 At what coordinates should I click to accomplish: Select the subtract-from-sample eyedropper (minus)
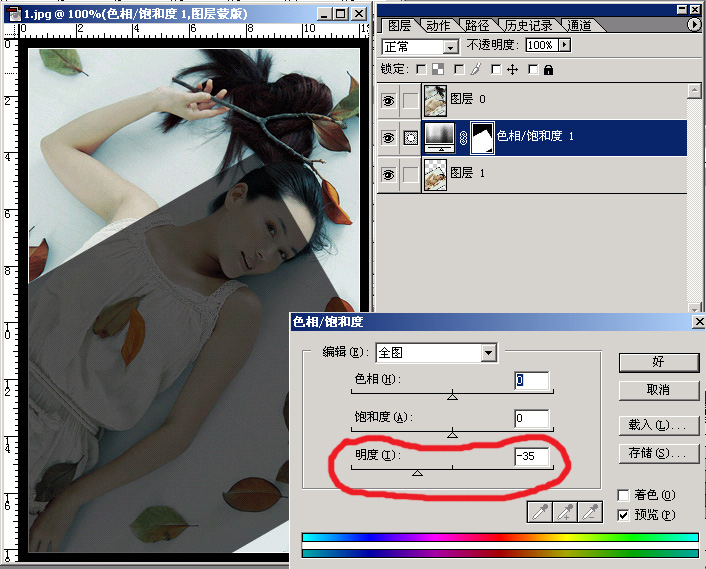click(592, 512)
